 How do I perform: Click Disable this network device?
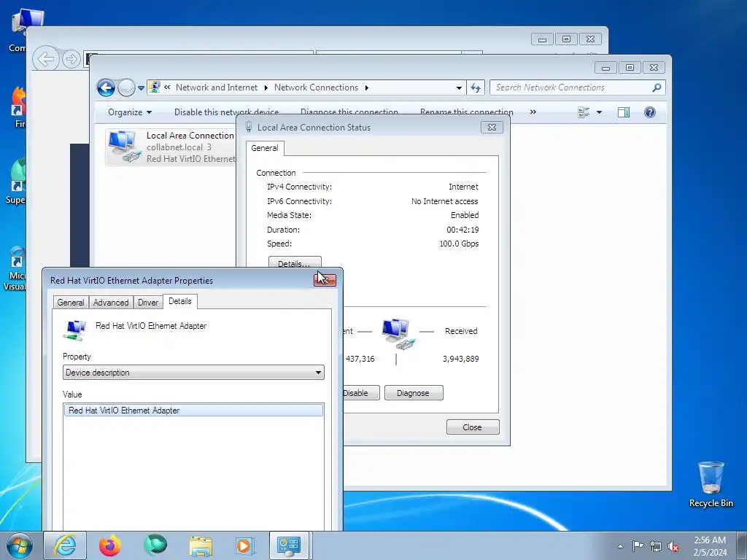226,112
